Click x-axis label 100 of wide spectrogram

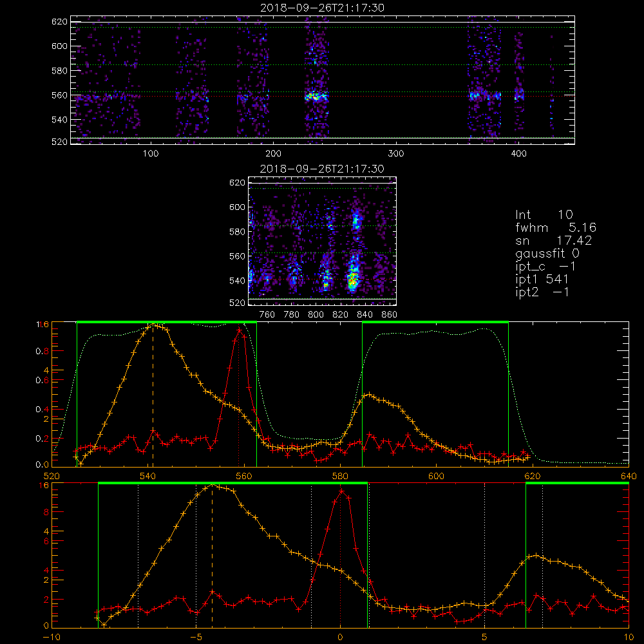click(x=151, y=154)
